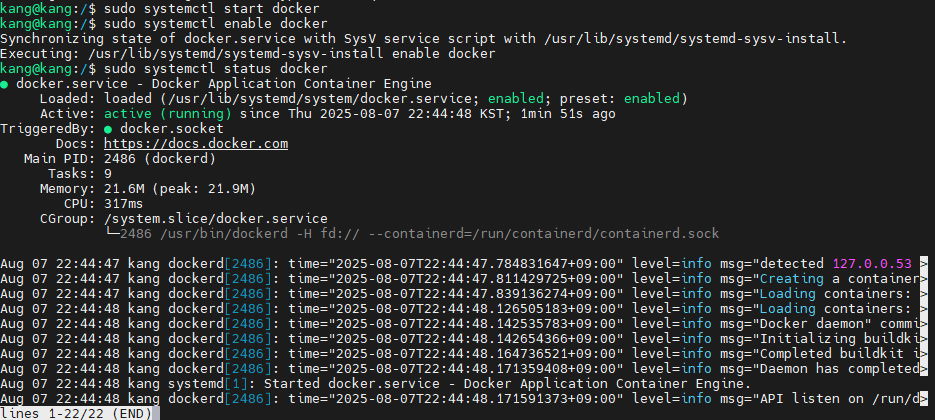The height and width of the screenshot is (420, 935).
Task: Click pager status 'lines 1-22/22 (END)'
Action: coord(76,413)
